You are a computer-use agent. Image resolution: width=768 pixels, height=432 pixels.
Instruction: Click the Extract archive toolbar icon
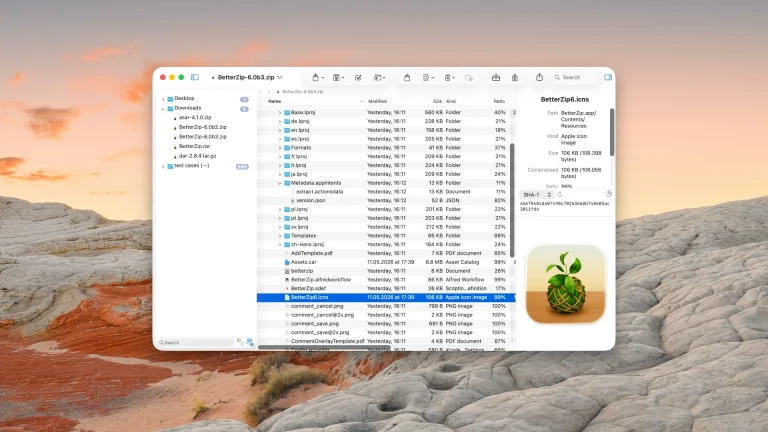tap(337, 77)
